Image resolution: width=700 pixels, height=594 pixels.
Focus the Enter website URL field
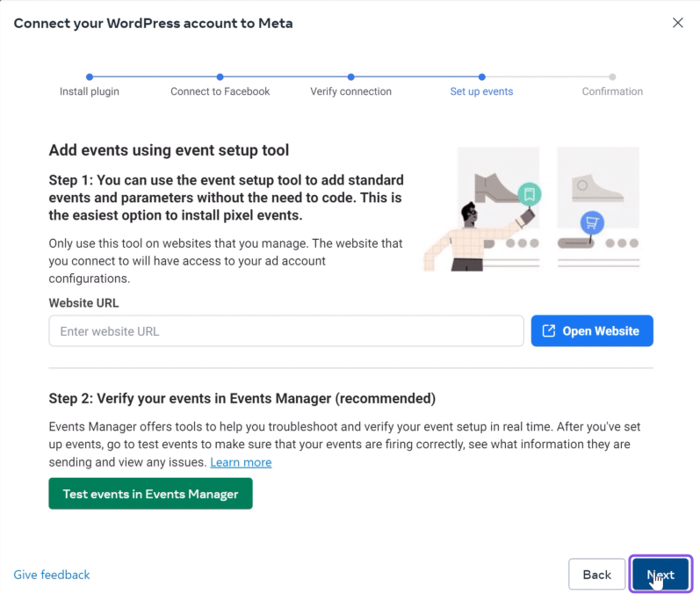(286, 331)
